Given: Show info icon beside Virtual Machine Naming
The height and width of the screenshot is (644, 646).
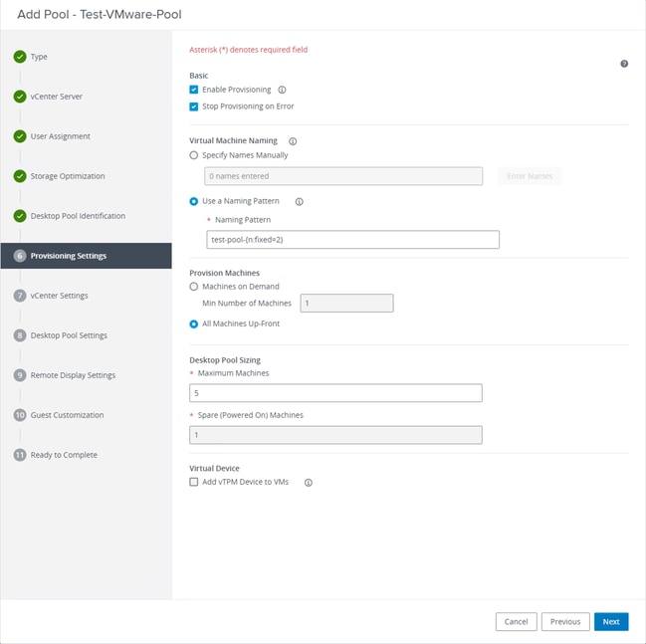Looking at the screenshot, I should point(293,141).
